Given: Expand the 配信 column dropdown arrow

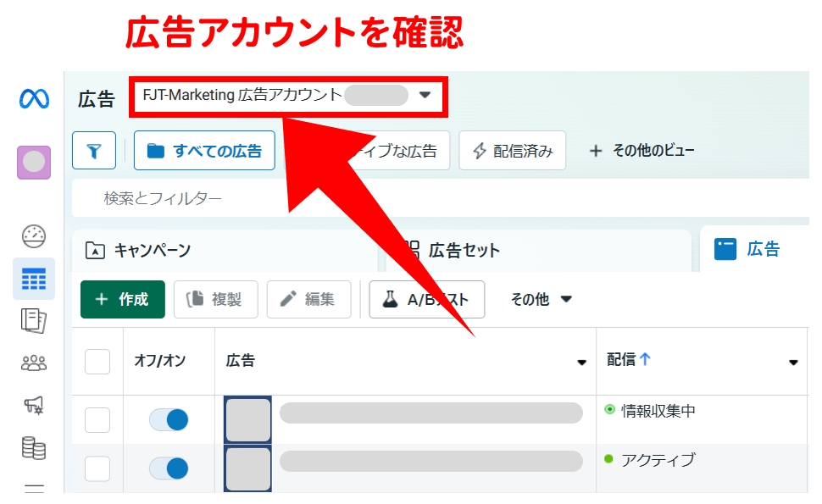Looking at the screenshot, I should point(793,363).
